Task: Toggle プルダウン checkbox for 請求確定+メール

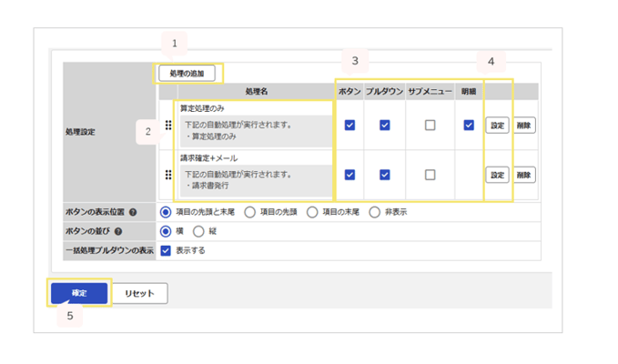Action: tap(385, 175)
